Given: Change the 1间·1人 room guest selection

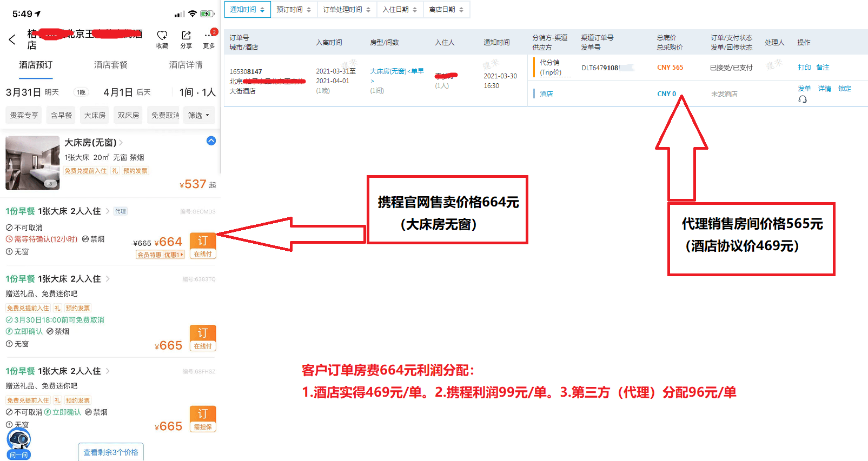Looking at the screenshot, I should (197, 92).
